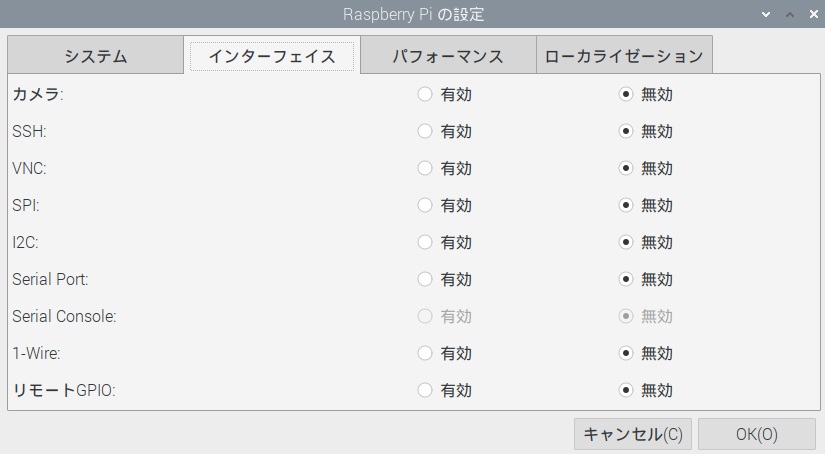Click the SSH: label
825x454 pixels.
[29, 131]
